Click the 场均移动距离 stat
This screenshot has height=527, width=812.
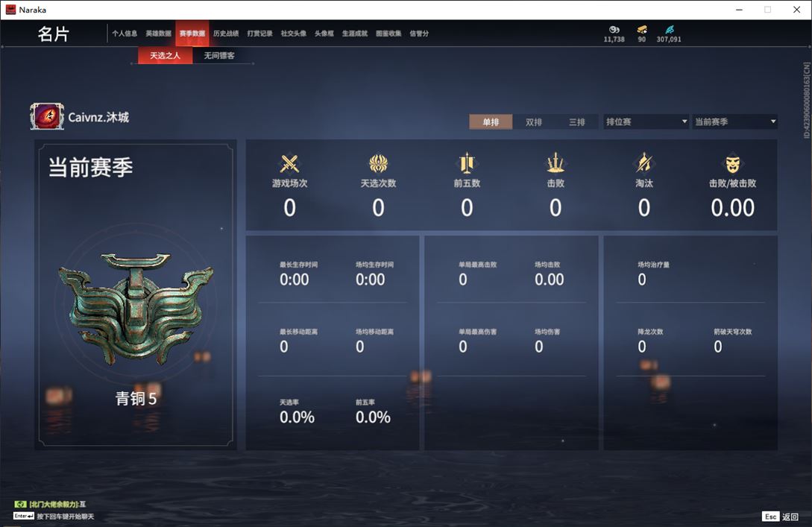(x=374, y=341)
